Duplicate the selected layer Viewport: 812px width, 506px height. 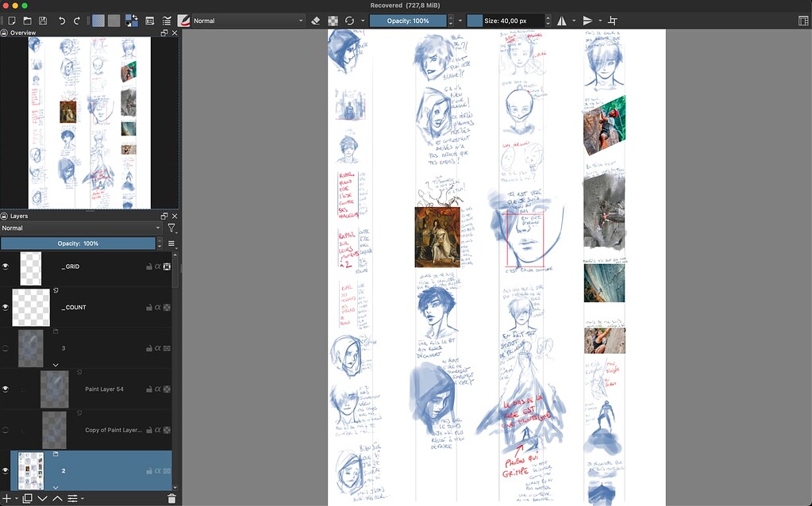(28, 498)
